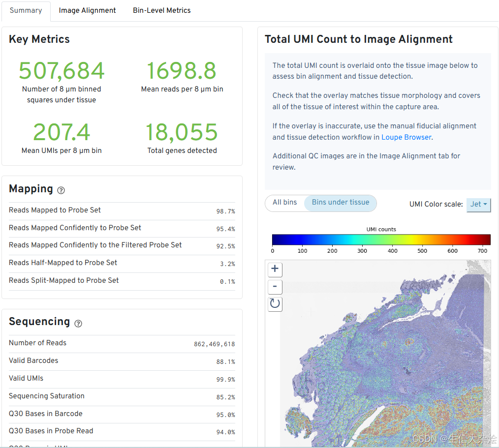Select the 507,684 binned squares value
499x448 pixels.
(x=62, y=71)
